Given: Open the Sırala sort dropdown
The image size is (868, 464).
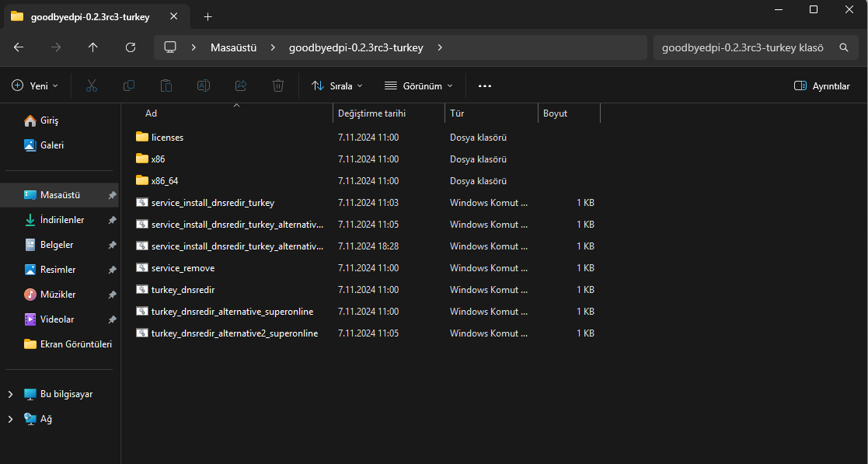Looking at the screenshot, I should [x=336, y=85].
